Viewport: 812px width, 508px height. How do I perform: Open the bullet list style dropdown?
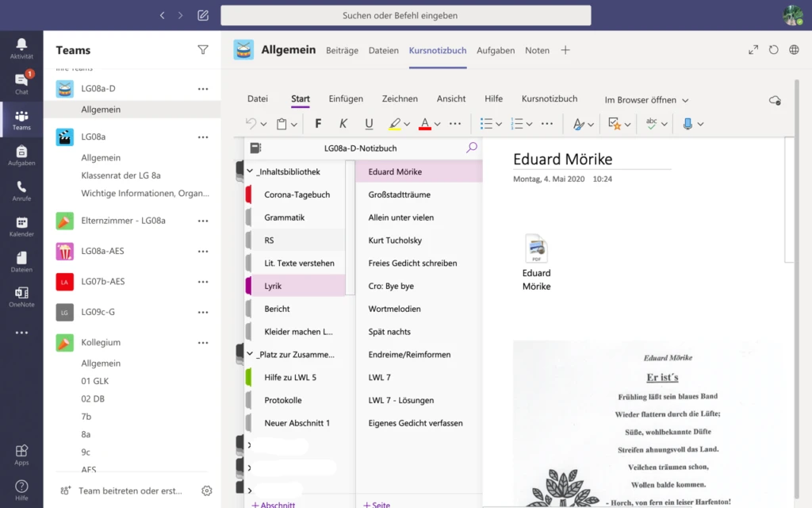click(498, 124)
